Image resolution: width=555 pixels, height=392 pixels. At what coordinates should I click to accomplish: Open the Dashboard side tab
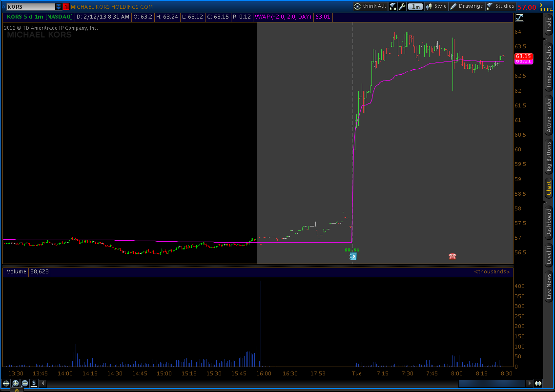coord(549,223)
